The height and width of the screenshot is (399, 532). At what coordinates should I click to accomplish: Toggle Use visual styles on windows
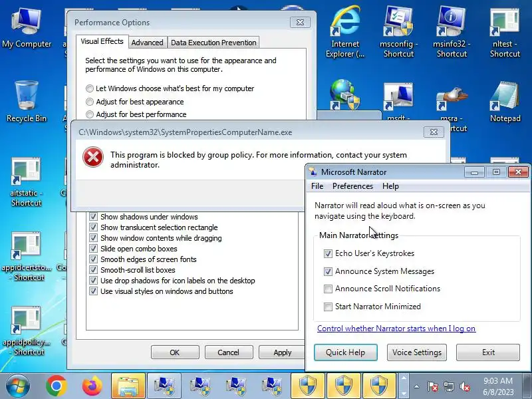(93, 291)
